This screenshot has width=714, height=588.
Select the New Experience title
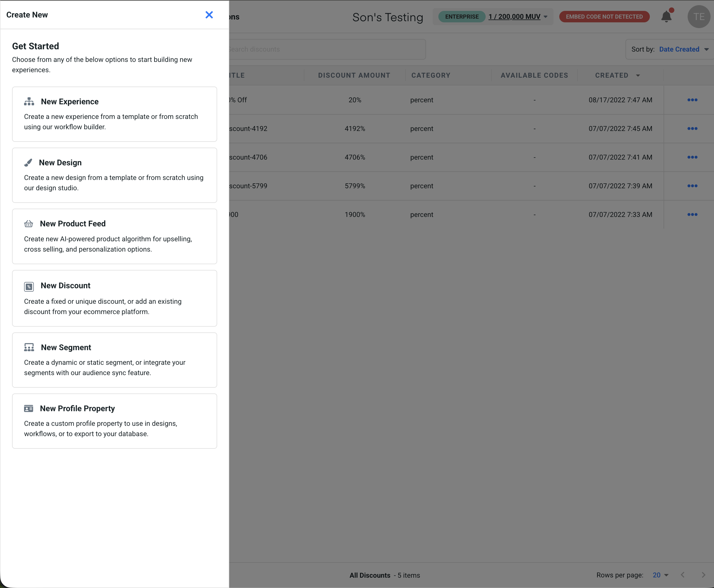click(x=70, y=102)
